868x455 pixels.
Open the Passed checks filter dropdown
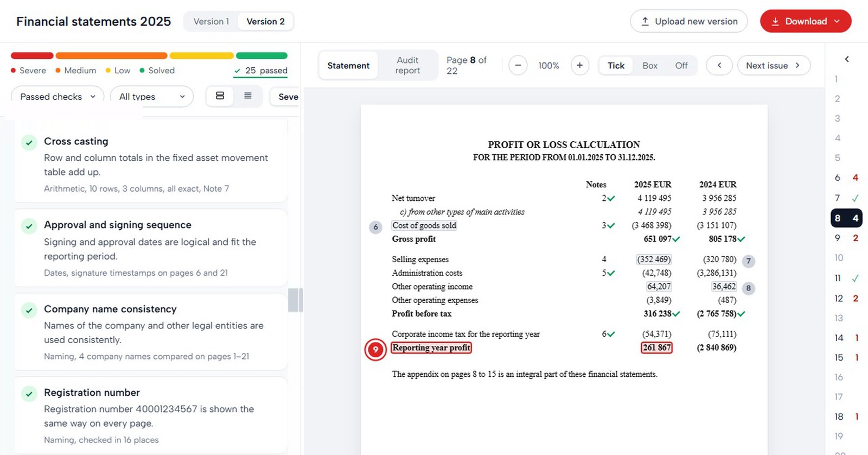pos(58,97)
